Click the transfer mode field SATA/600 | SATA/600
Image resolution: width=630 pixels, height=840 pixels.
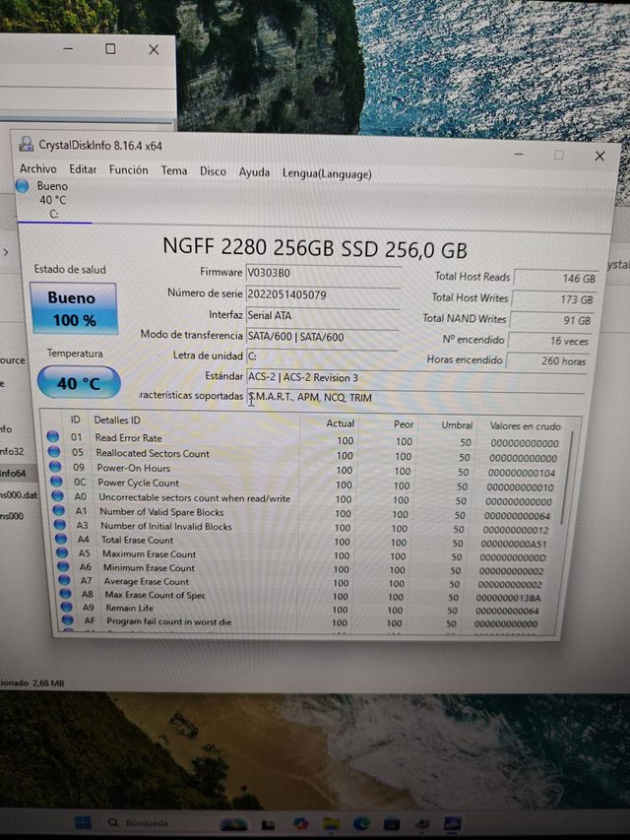(322, 337)
